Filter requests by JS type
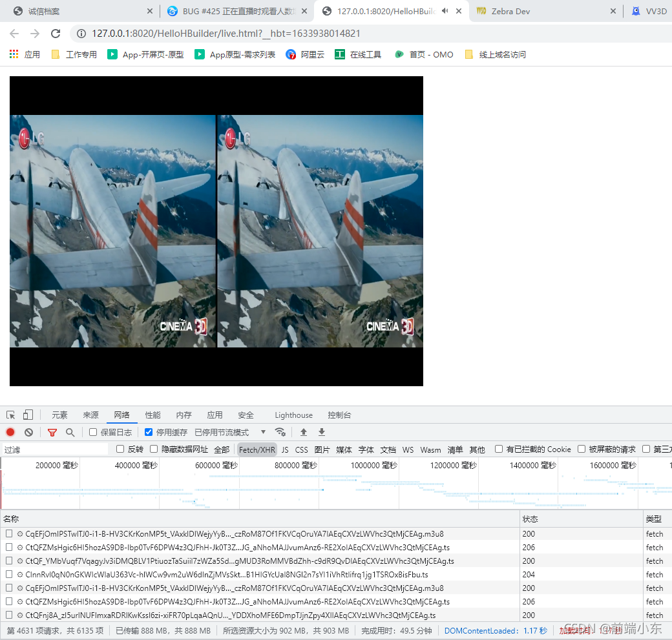 point(285,449)
